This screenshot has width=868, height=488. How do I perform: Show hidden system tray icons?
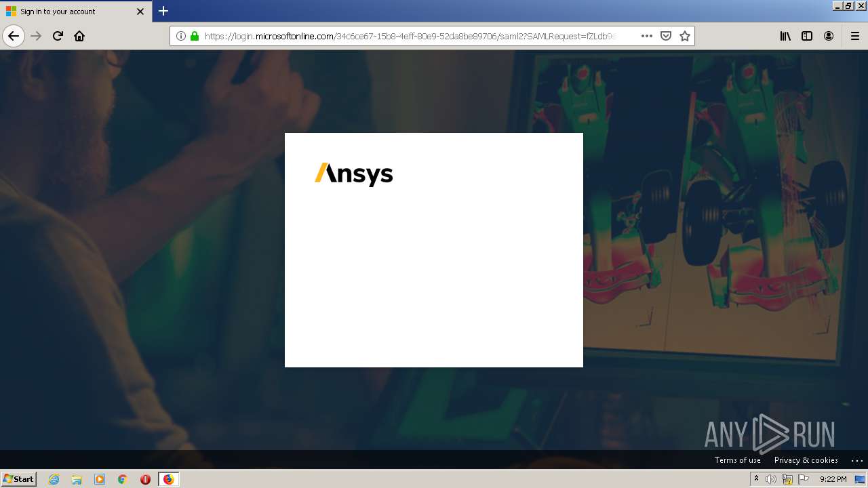756,479
